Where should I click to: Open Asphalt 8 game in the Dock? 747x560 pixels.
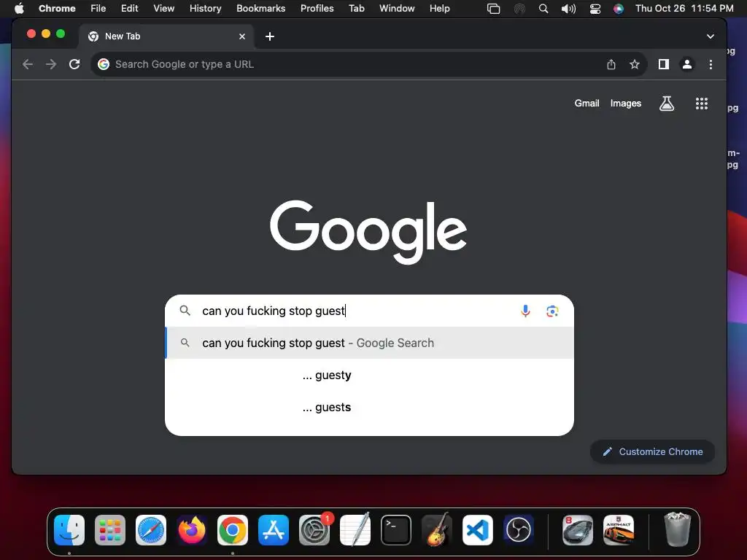[x=578, y=529]
